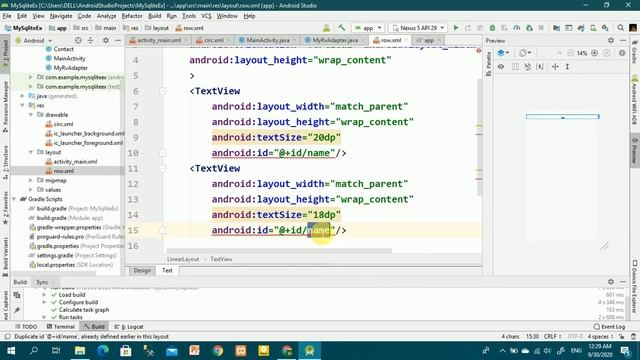Open AVD Manager device icon
The image size is (640, 360).
[593, 28]
